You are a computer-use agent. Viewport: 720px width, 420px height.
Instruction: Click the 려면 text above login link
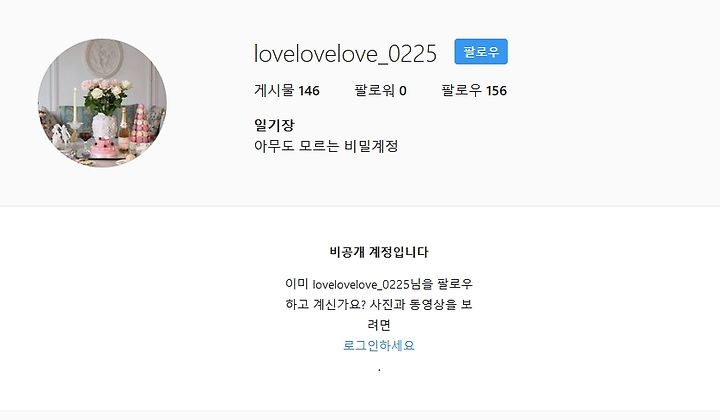click(x=379, y=325)
